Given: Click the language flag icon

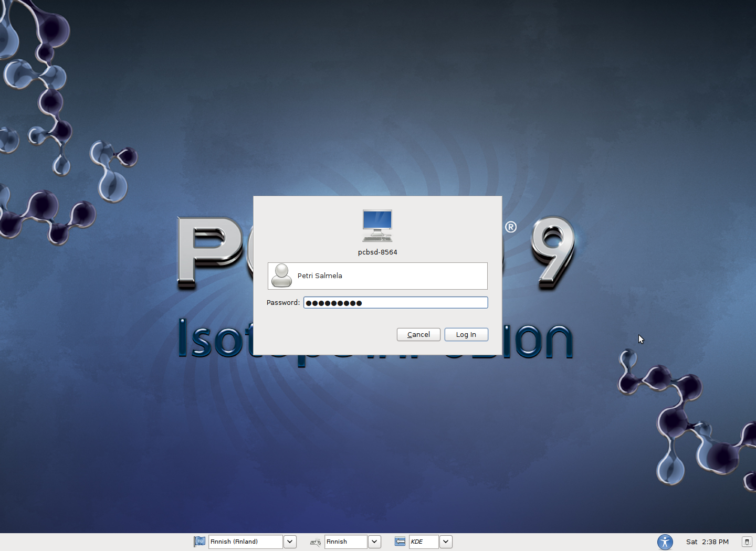Looking at the screenshot, I should [199, 542].
